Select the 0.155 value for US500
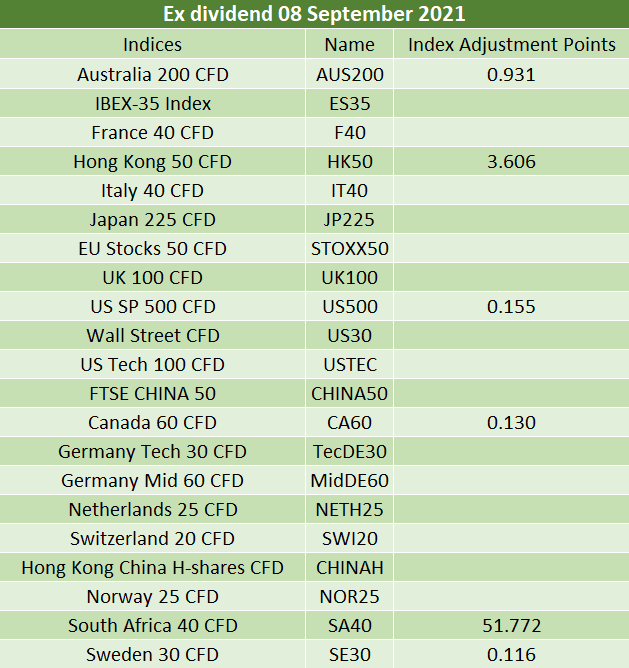Viewport: 629px width, 668px height. tap(511, 306)
